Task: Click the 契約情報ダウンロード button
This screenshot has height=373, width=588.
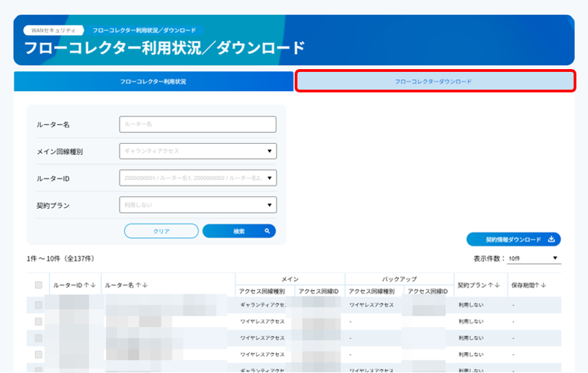Action: pos(513,240)
